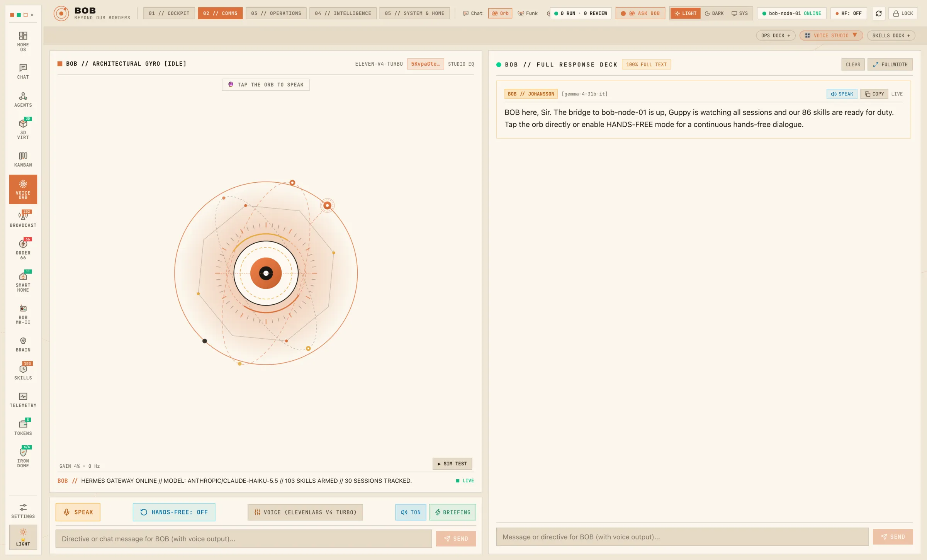Open the Broadcast sidebar icon

pos(23,219)
